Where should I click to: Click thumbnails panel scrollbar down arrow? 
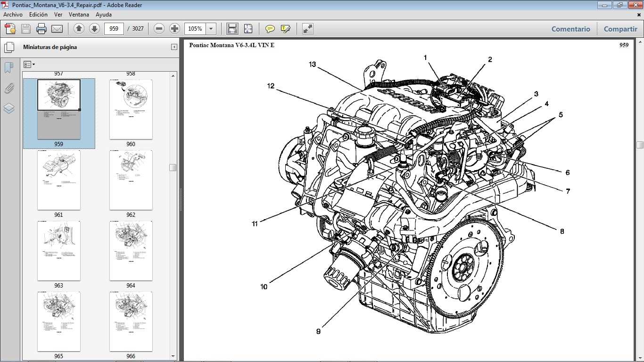[173, 356]
